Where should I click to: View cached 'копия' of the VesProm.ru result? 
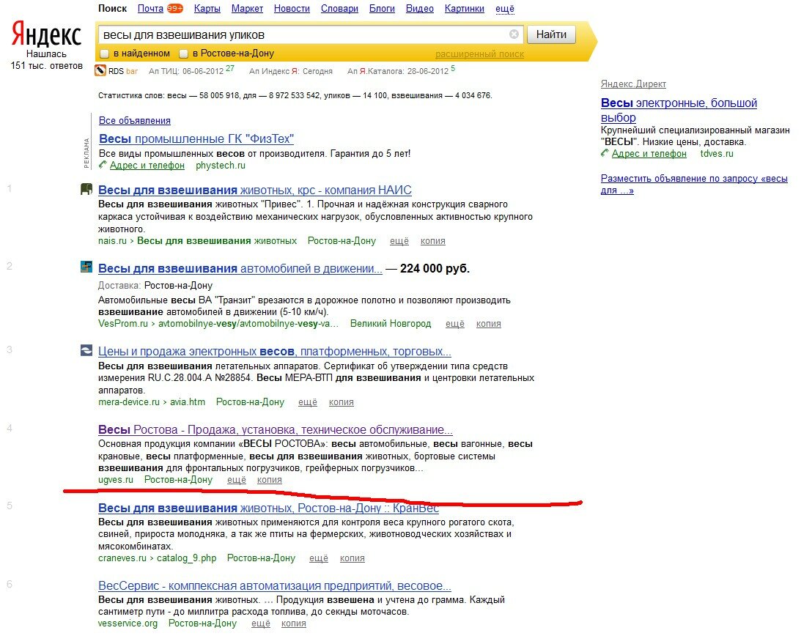coord(488,324)
